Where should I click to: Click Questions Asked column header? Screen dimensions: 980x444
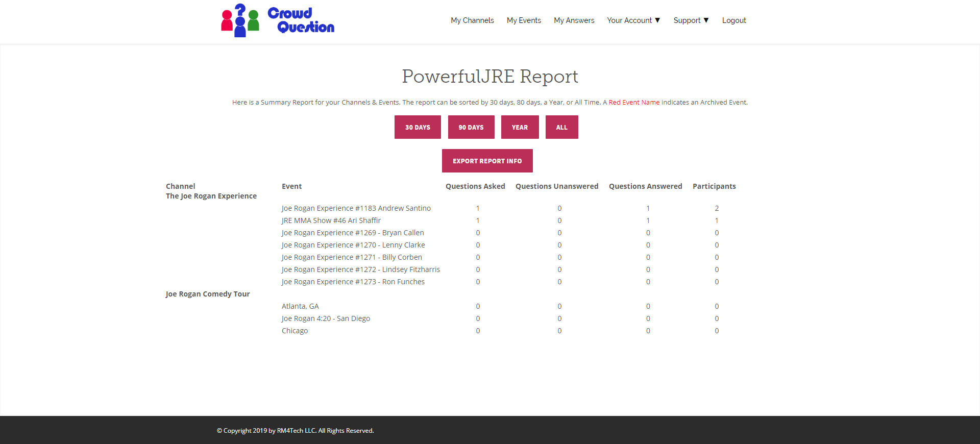coord(475,186)
